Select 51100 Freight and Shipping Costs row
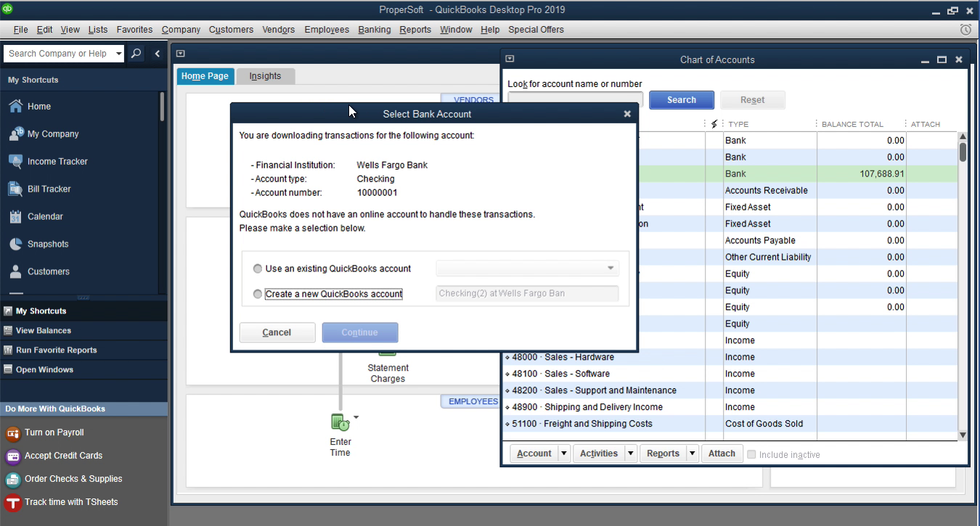The height and width of the screenshot is (526, 980). pos(730,424)
